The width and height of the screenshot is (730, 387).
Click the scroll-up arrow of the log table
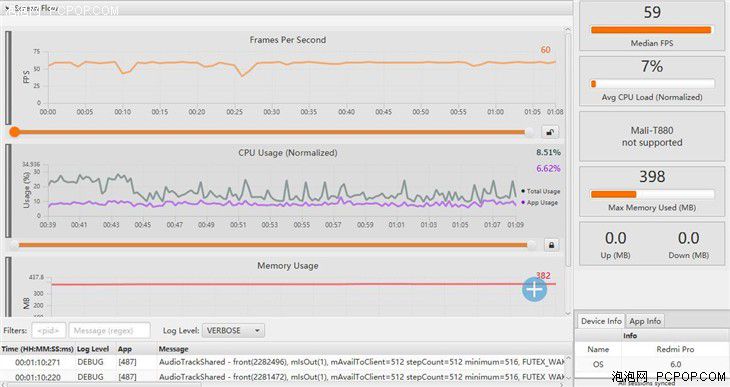pyautogui.click(x=568, y=359)
